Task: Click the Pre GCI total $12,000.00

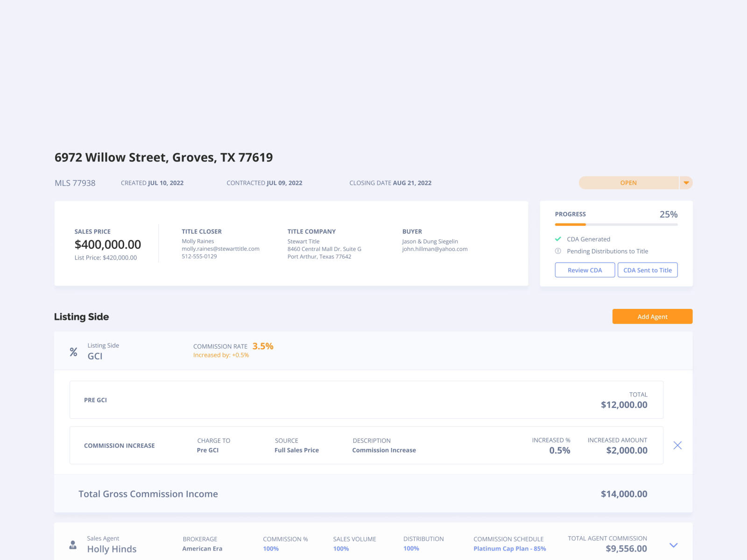Action: [624, 405]
